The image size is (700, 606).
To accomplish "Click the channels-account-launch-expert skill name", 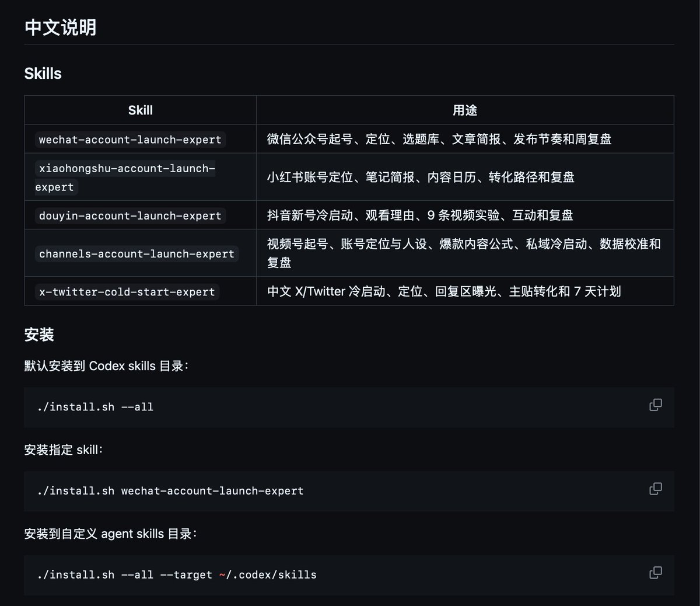I will pos(136,254).
